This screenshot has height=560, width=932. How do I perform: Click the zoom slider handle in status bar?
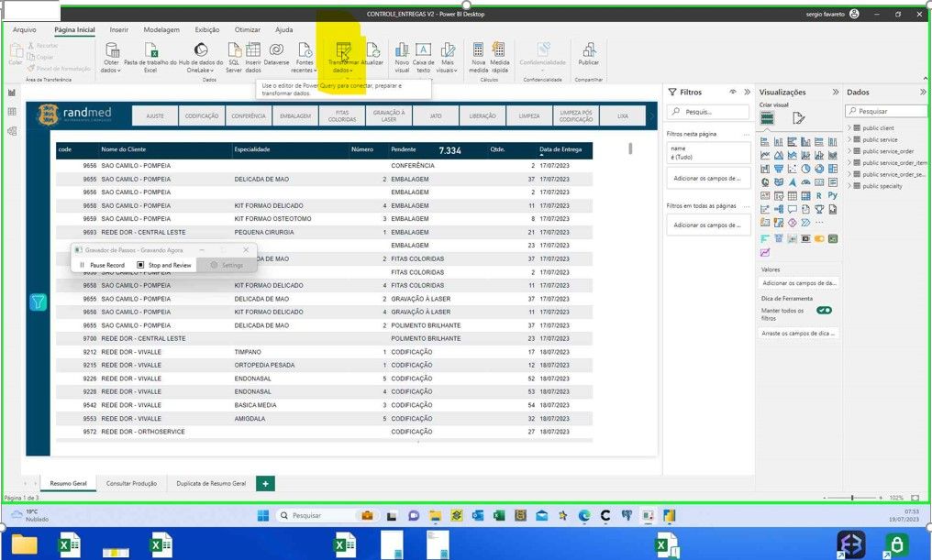point(852,498)
